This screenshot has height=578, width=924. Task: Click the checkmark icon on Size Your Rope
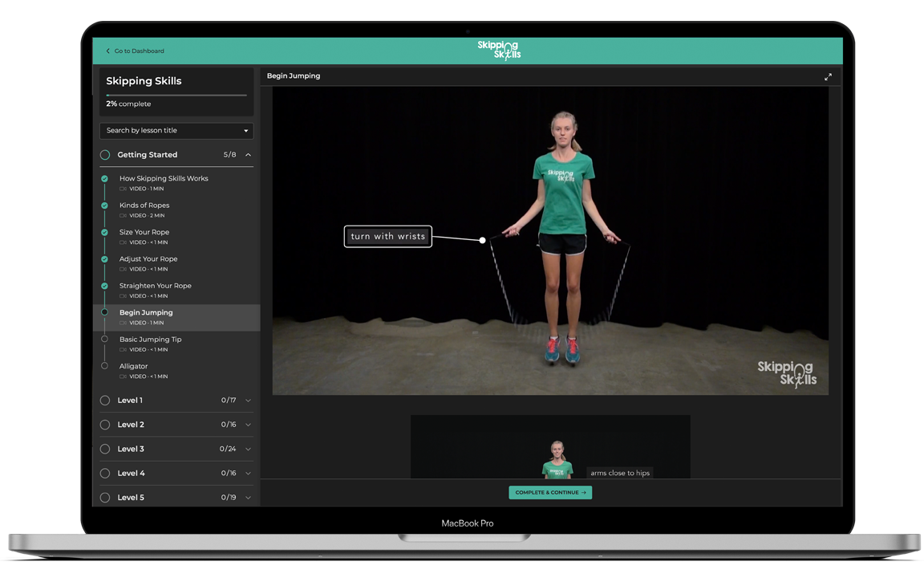tap(104, 232)
